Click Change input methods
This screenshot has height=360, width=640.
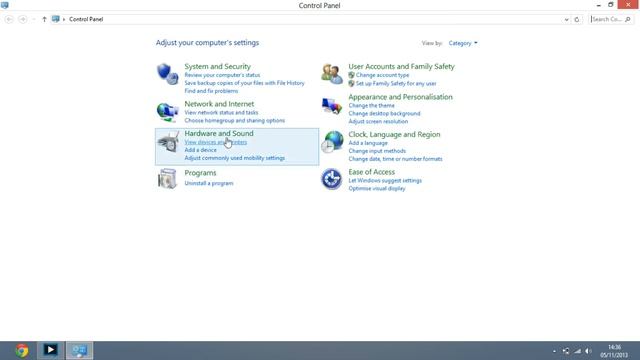377,151
